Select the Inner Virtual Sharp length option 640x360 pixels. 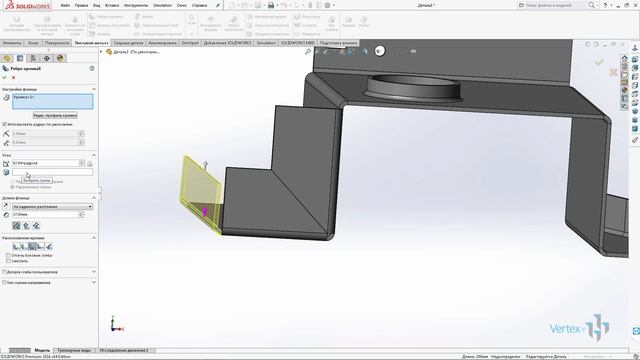click(x=26, y=226)
